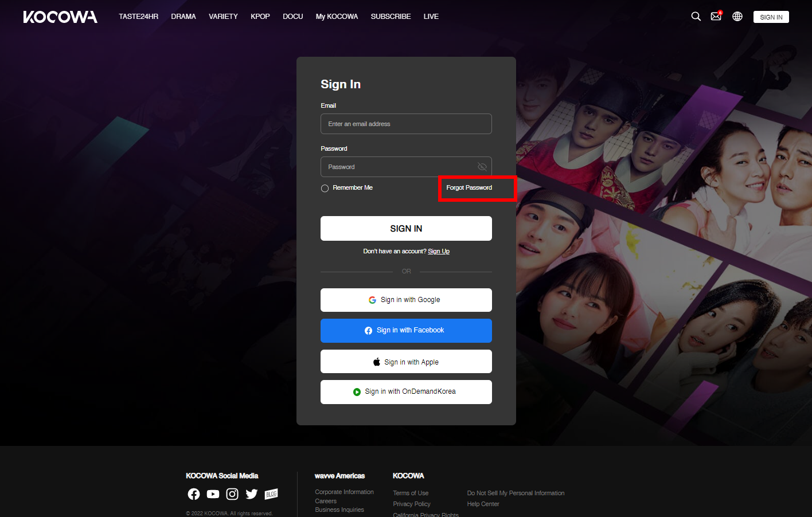Open the Help Center link
812x517 pixels.
click(483, 504)
